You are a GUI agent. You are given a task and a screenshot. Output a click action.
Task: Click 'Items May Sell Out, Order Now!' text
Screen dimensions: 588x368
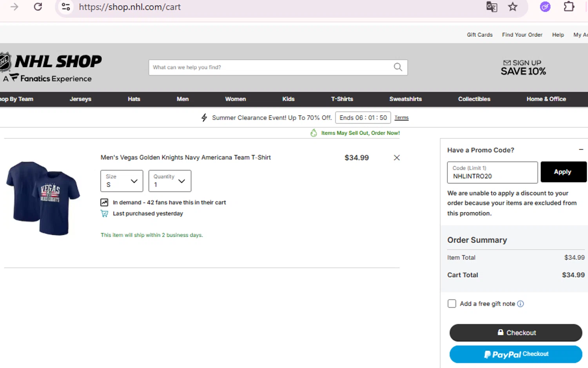pos(361,133)
